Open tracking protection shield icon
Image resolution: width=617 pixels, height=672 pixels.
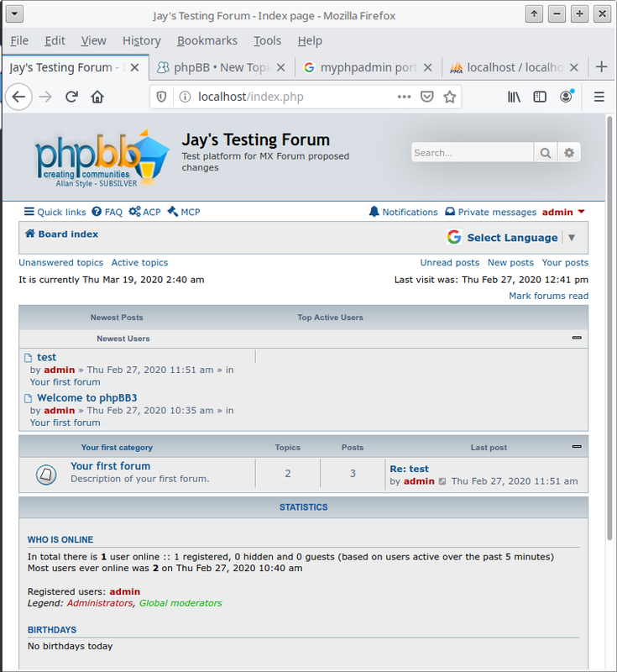click(x=161, y=97)
